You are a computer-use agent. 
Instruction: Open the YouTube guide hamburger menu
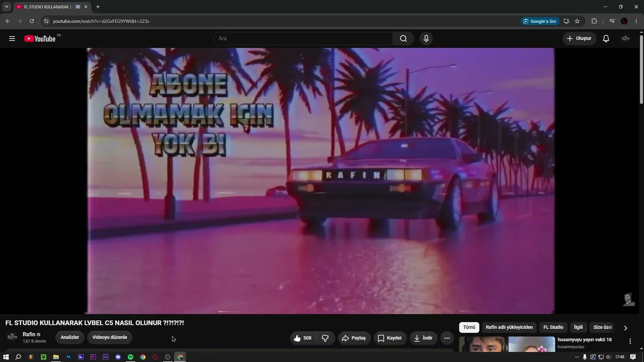pyautogui.click(x=12, y=39)
